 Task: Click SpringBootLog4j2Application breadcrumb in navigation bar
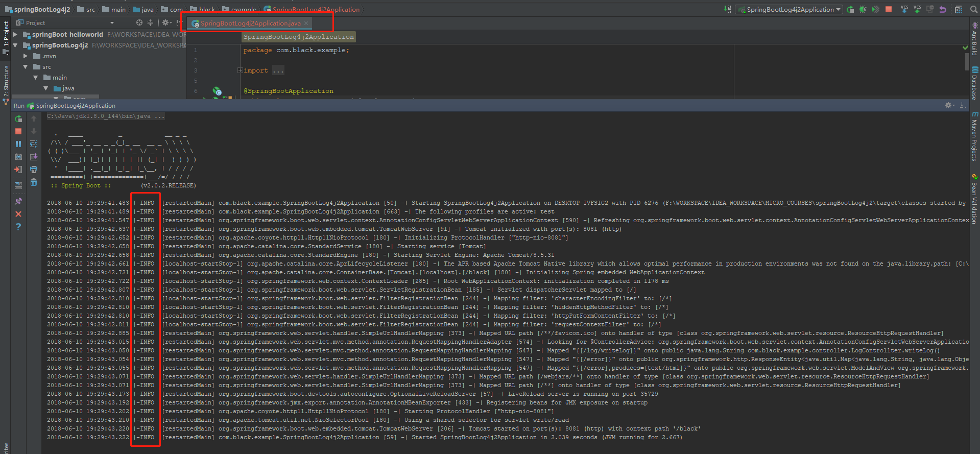(x=312, y=9)
